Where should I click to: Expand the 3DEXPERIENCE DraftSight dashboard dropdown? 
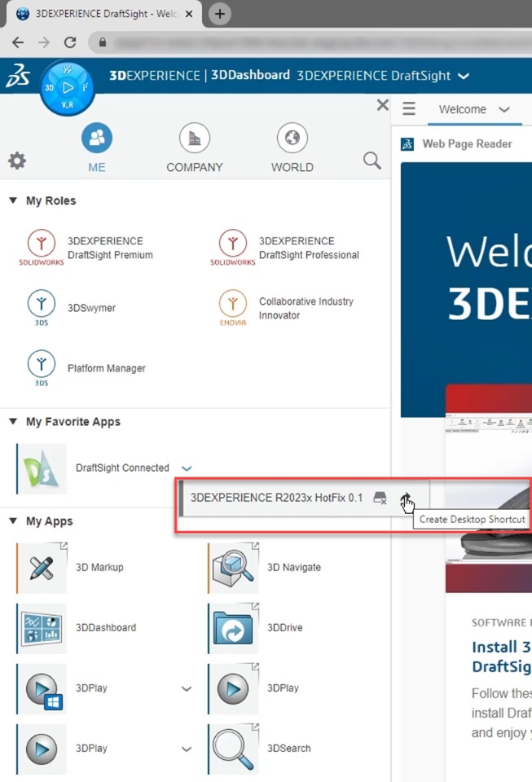click(464, 77)
